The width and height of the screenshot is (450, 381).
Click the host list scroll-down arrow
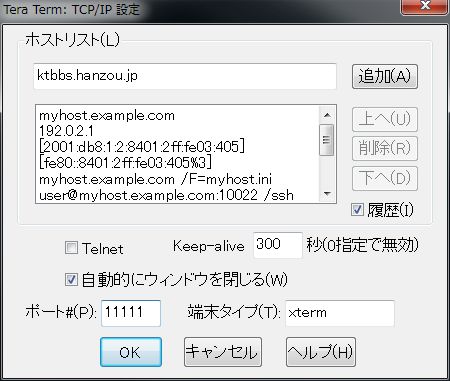coord(327,194)
